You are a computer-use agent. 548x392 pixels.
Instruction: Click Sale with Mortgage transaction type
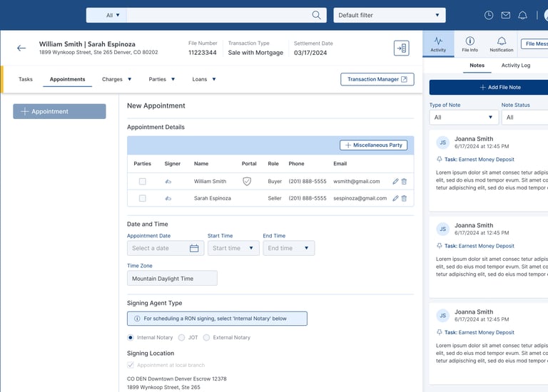255,53
